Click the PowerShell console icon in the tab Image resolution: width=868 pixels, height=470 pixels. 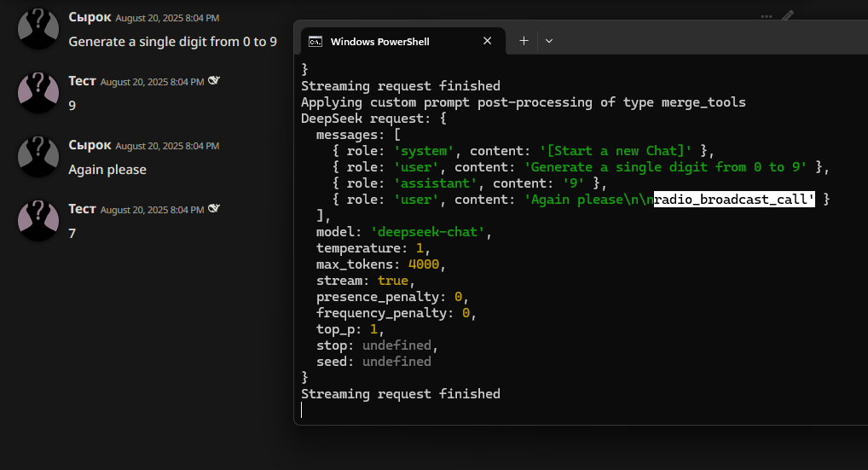coord(315,41)
